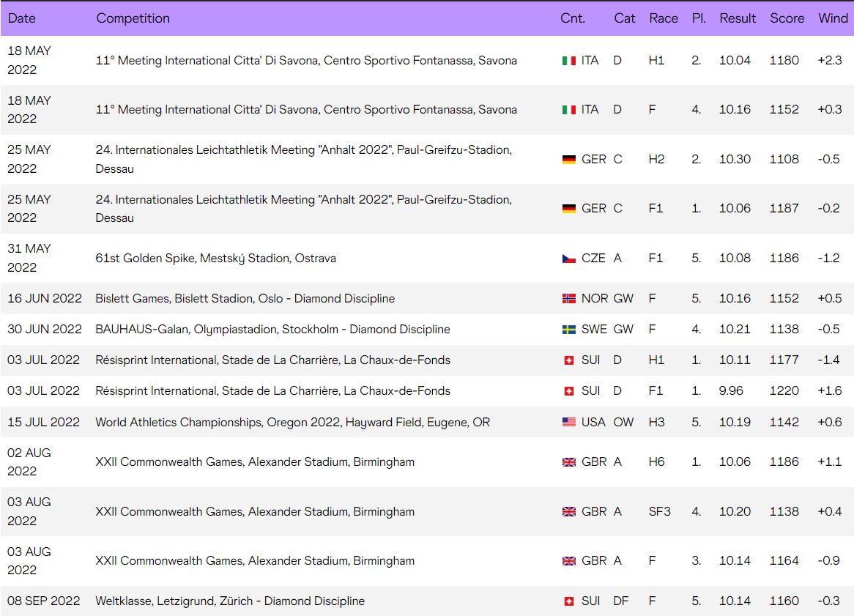The image size is (854, 616).
Task: Open the BAUHAUS-Galan Stockholm competition entry
Action: 273,330
